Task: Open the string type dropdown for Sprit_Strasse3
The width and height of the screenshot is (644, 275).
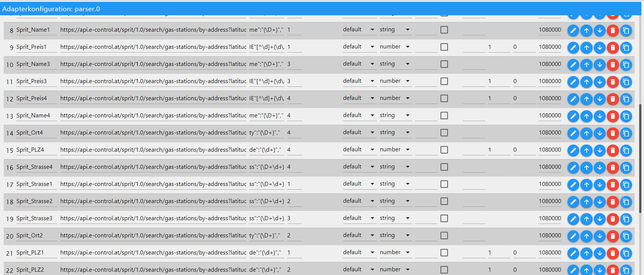Action: point(395,218)
